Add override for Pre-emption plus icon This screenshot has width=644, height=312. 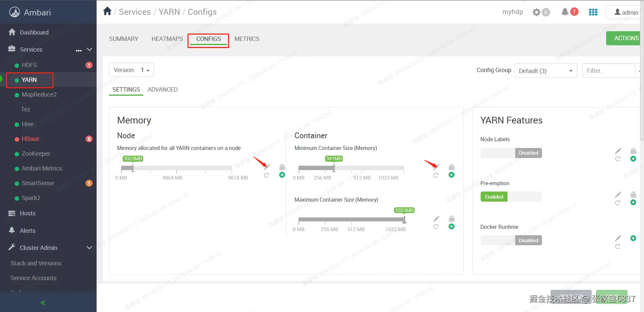(633, 202)
